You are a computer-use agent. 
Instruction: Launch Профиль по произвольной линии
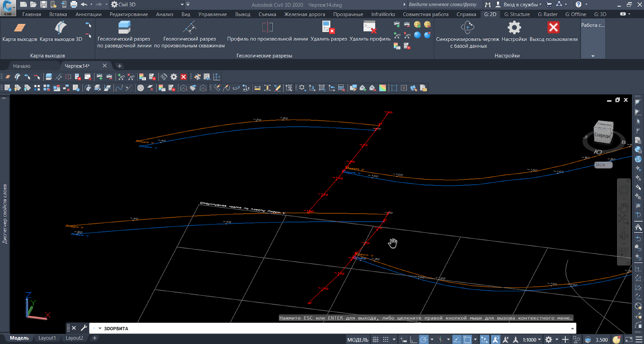[x=267, y=31]
